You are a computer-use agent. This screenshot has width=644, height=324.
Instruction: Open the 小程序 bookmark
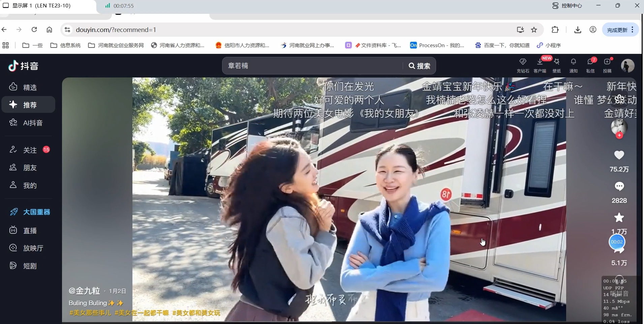tap(549, 45)
